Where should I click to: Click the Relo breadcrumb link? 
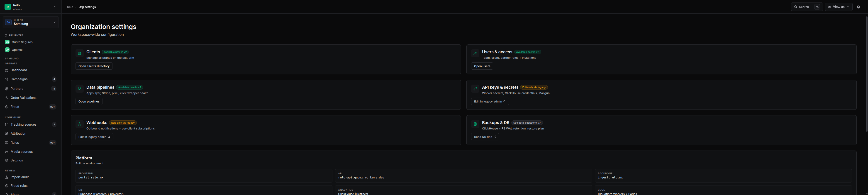[70, 7]
